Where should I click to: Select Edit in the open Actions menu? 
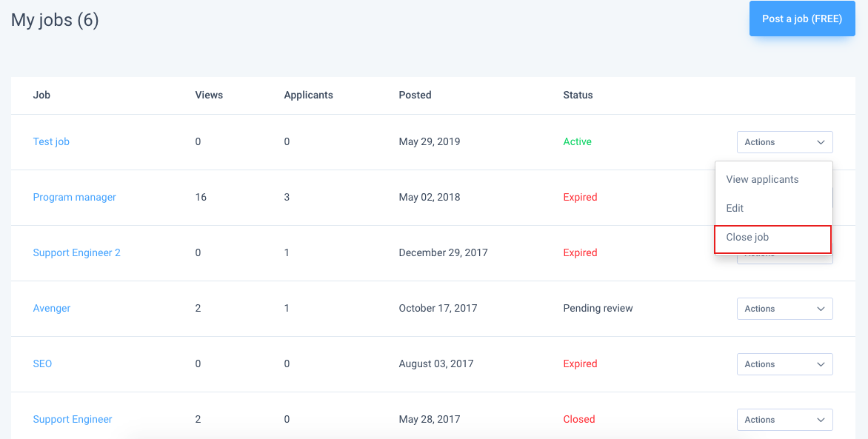point(735,208)
